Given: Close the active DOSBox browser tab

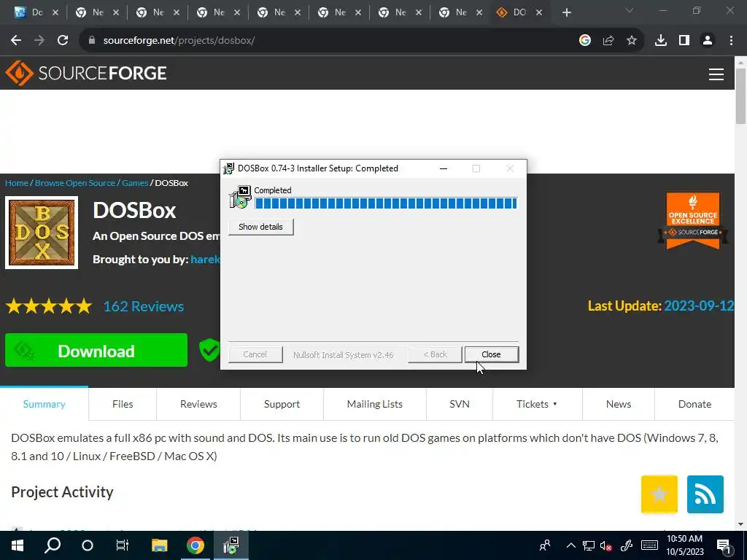Looking at the screenshot, I should 539,13.
